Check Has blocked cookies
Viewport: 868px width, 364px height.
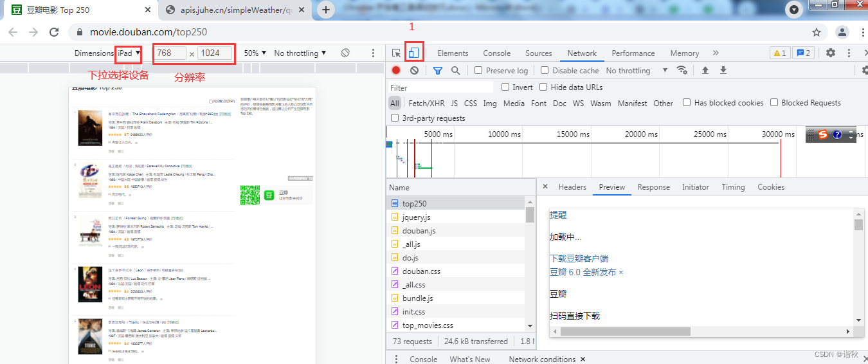[x=687, y=102]
